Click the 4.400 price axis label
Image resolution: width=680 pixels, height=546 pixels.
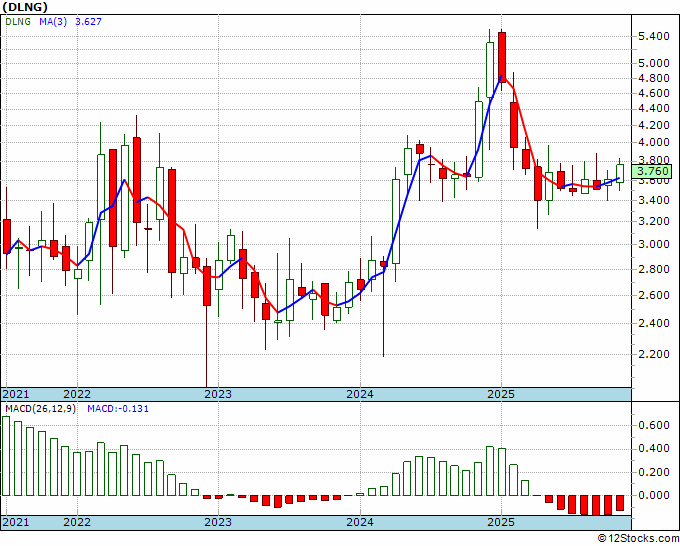click(x=654, y=108)
